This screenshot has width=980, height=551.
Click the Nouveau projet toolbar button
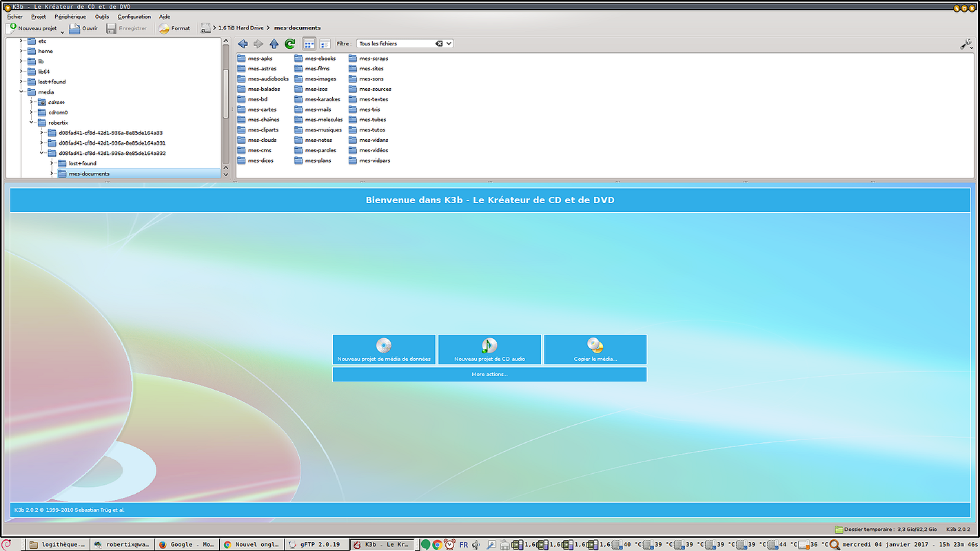point(32,28)
